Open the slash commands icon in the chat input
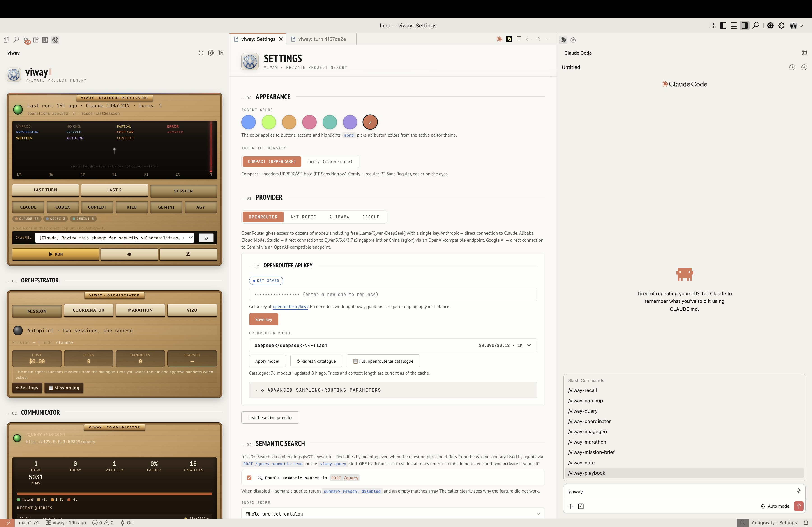 click(x=581, y=506)
